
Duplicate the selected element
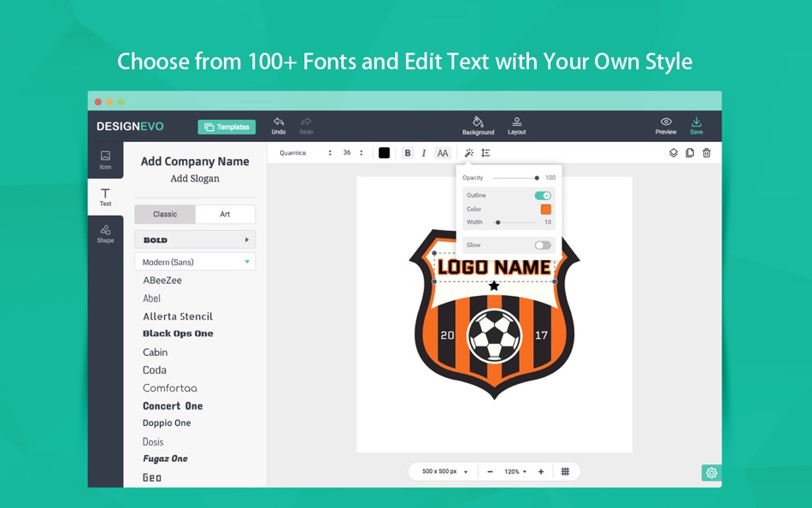tap(690, 153)
